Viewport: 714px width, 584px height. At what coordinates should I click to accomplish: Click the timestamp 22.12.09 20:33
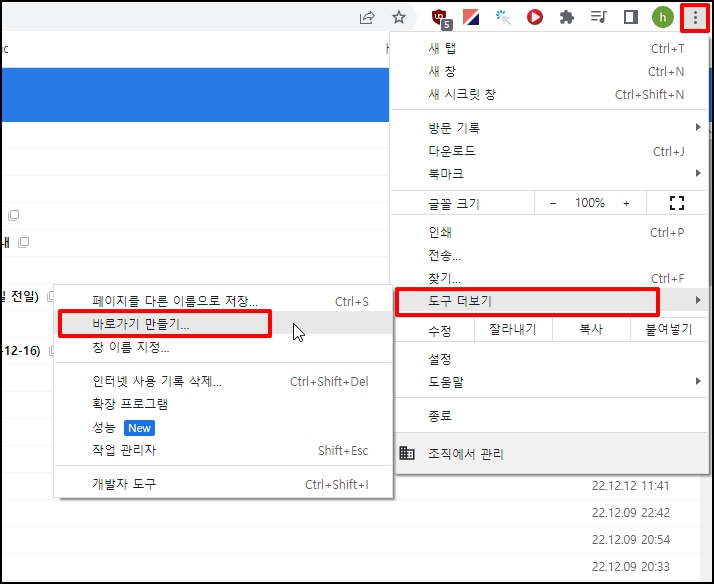coord(631,567)
